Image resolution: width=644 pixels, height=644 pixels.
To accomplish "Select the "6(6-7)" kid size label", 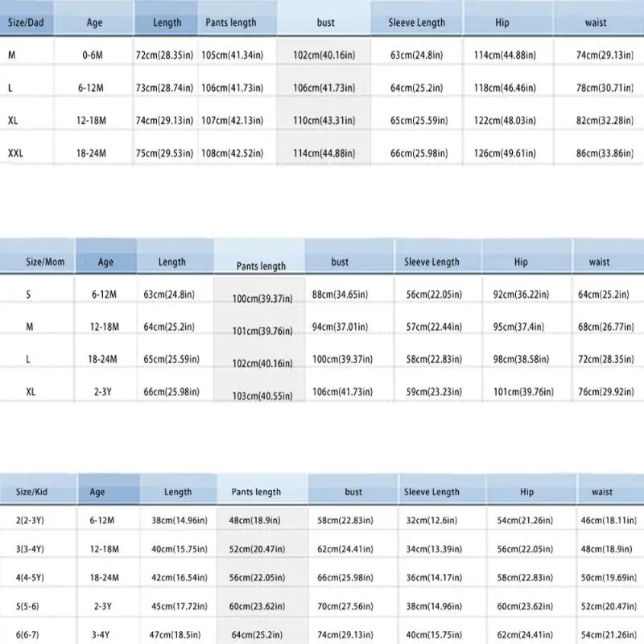I will [27, 635].
